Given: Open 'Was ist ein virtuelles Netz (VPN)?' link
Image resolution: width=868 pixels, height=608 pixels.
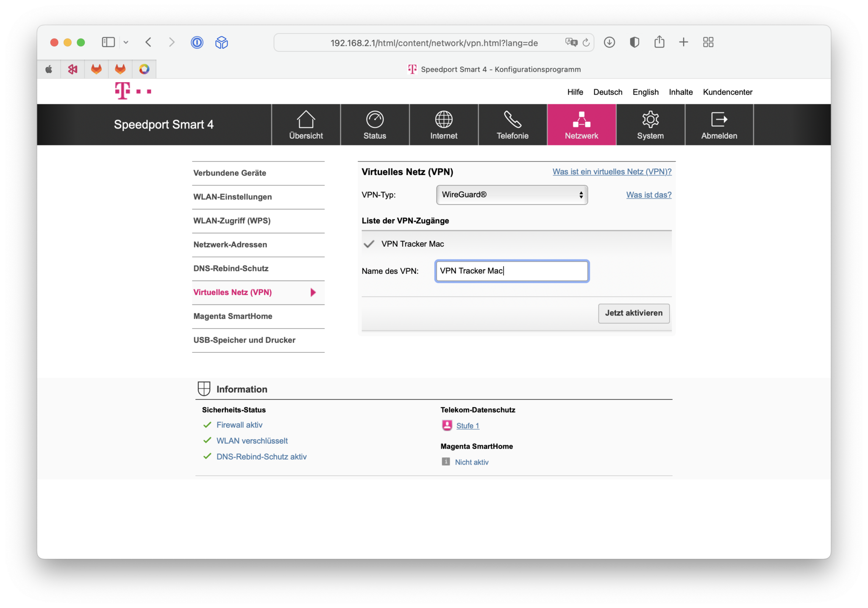Looking at the screenshot, I should pos(612,172).
